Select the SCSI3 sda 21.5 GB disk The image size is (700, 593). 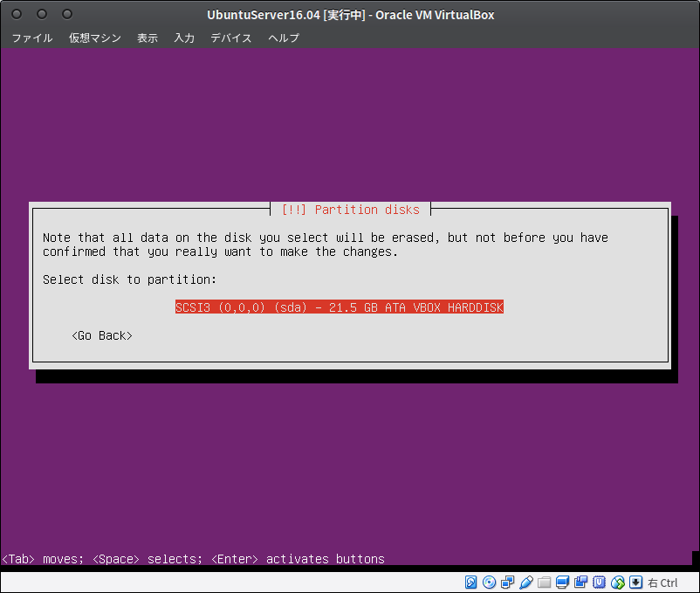(x=340, y=307)
